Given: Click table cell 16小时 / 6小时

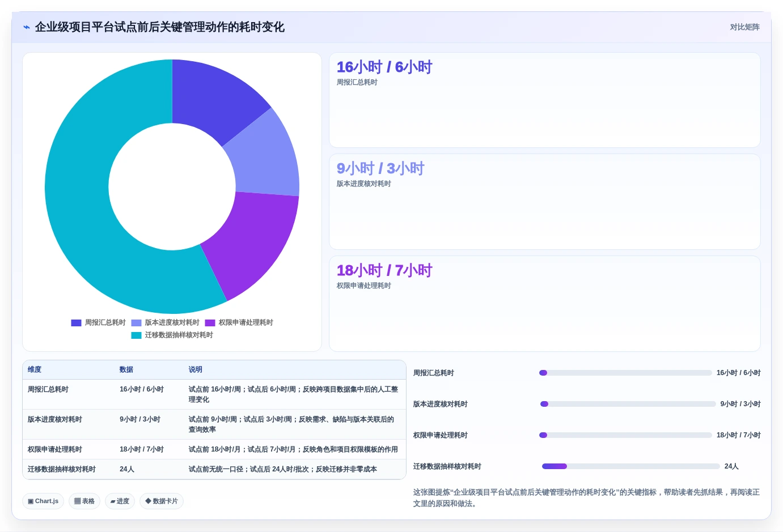Looking at the screenshot, I should (142, 389).
